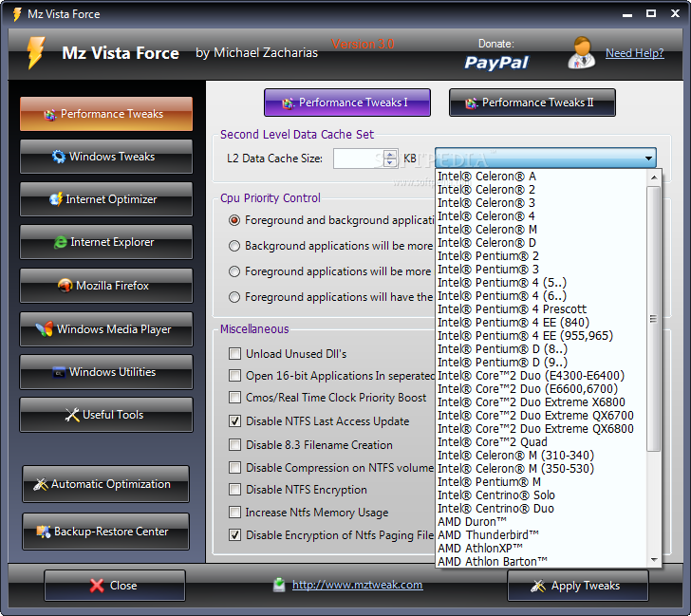691x616 pixels.
Task: Click the Performance Tweaks I tab icon
Action: [289, 103]
